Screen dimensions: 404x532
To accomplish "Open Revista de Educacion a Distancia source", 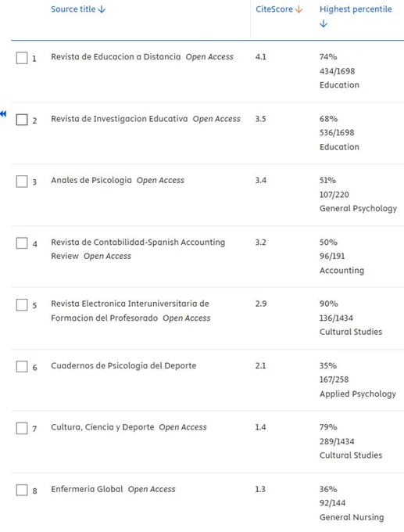I will (116, 56).
